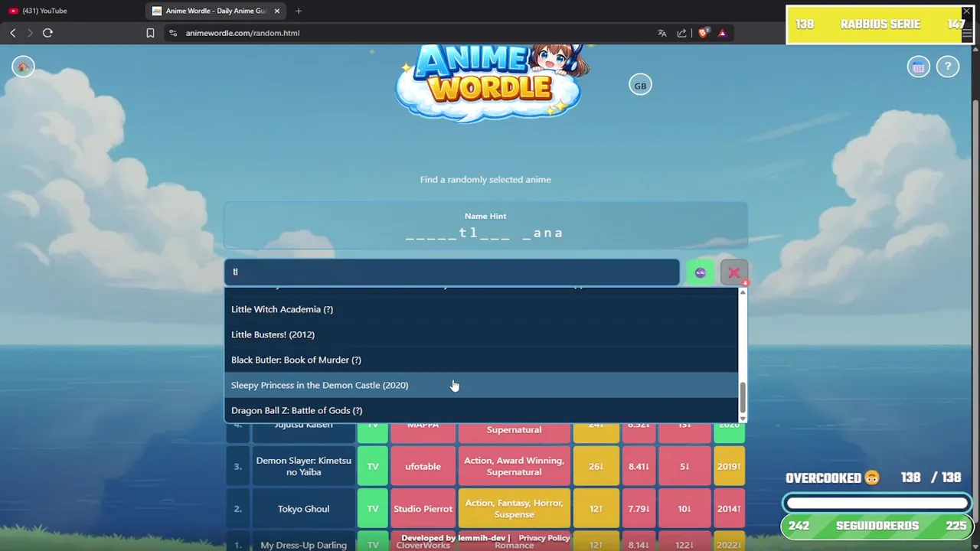The height and width of the screenshot is (551, 980).
Task: Focus the anime guess search field
Action: click(452, 272)
